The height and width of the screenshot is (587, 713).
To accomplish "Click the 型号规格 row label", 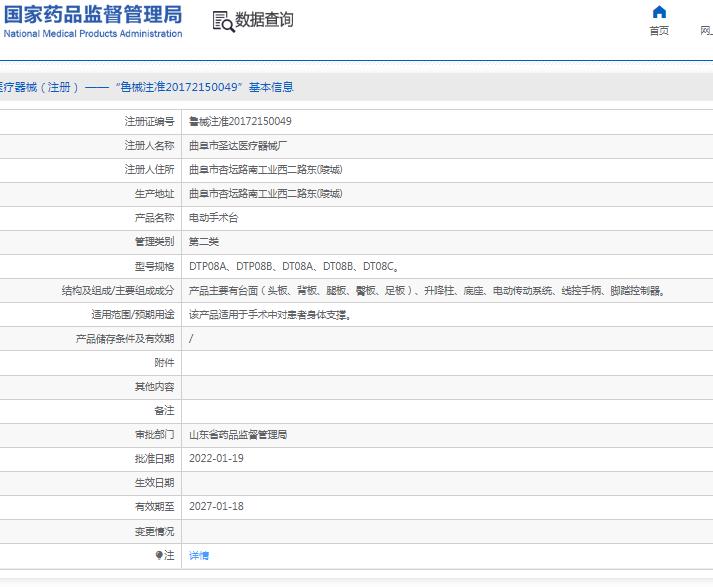I will tap(155, 266).
